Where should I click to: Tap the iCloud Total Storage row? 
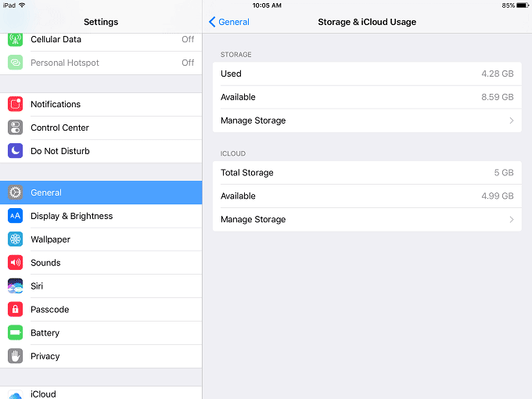367,173
